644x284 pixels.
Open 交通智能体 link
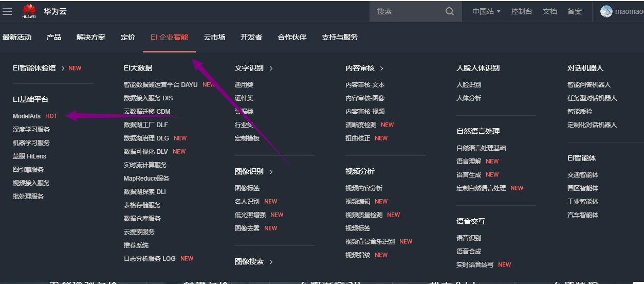click(x=583, y=174)
